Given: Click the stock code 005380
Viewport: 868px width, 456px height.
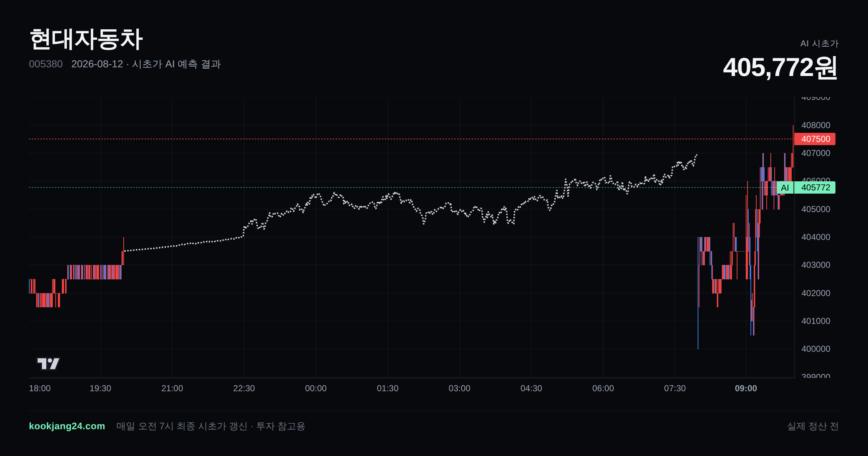Looking at the screenshot, I should (46, 64).
